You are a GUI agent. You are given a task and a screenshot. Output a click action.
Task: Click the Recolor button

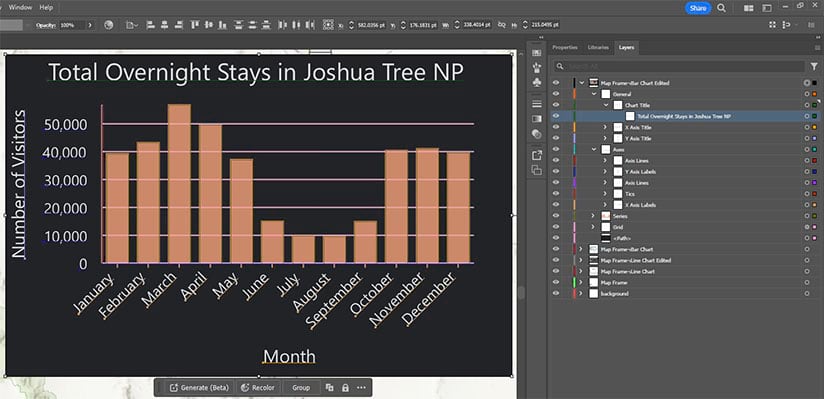click(258, 388)
